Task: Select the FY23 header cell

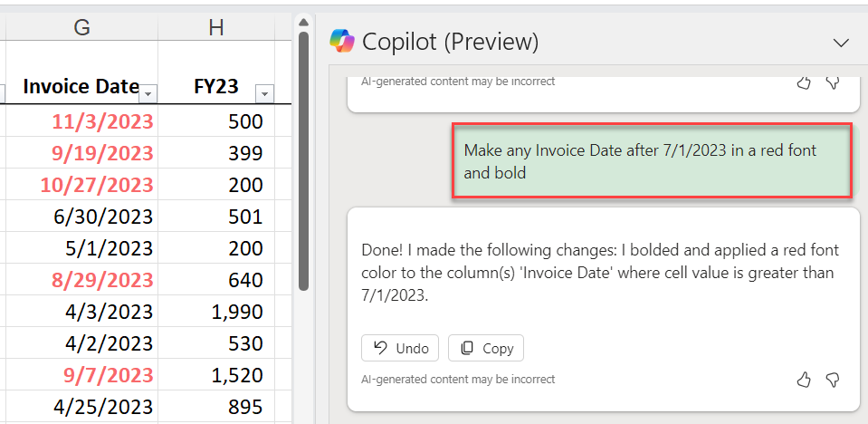Action: tap(216, 72)
